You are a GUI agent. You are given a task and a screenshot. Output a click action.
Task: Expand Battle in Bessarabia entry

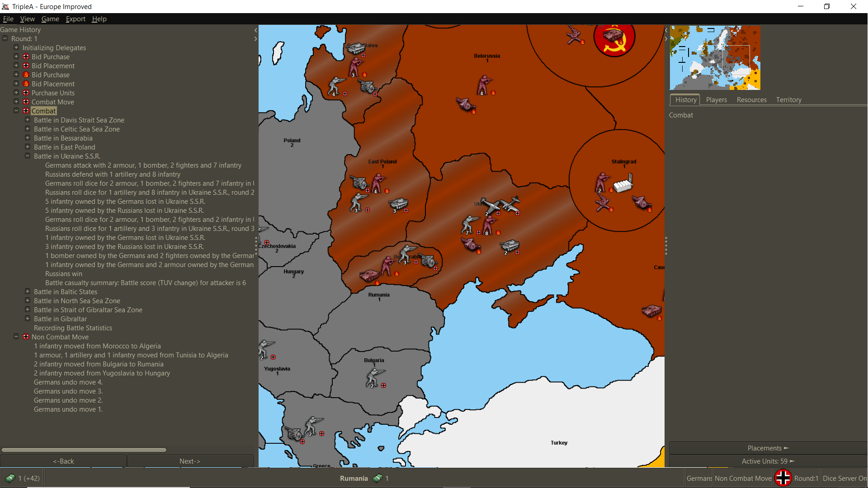[28, 138]
